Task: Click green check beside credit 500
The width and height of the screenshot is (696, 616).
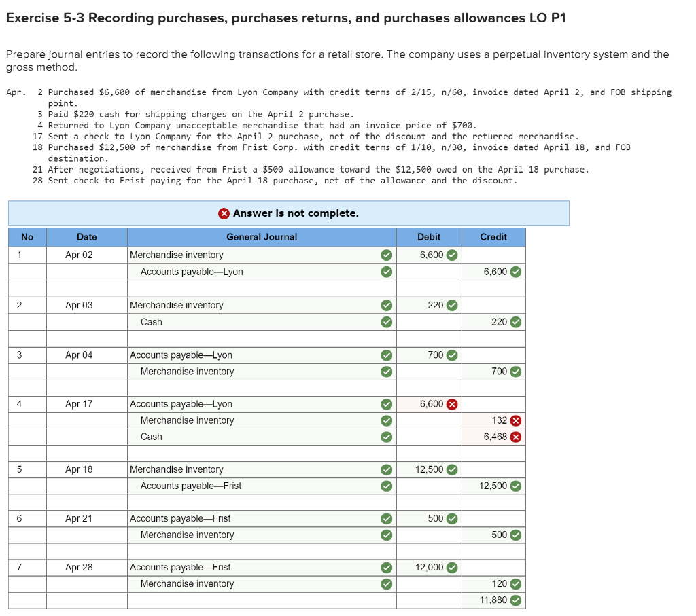Action: pos(515,535)
